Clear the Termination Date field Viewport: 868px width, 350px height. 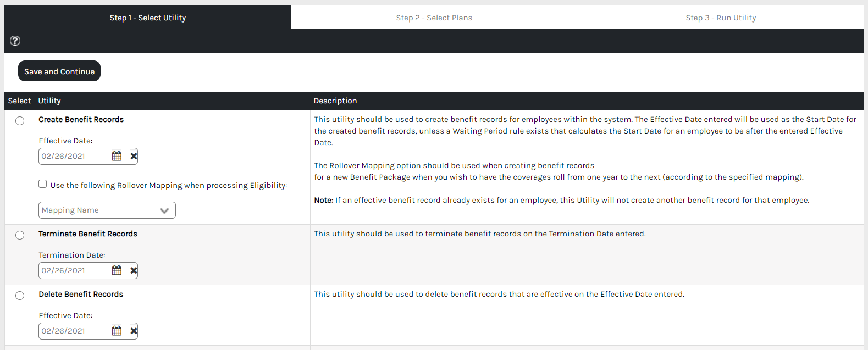(134, 270)
